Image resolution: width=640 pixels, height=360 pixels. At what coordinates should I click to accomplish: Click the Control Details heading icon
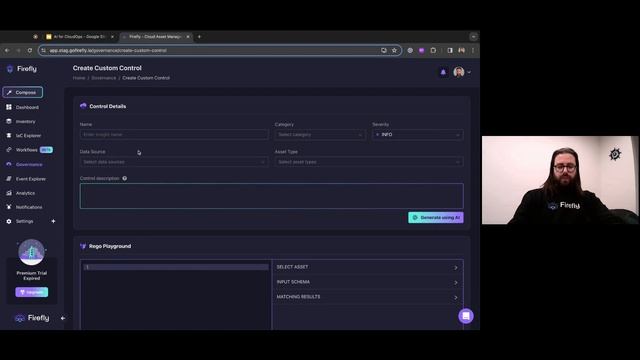(x=83, y=106)
